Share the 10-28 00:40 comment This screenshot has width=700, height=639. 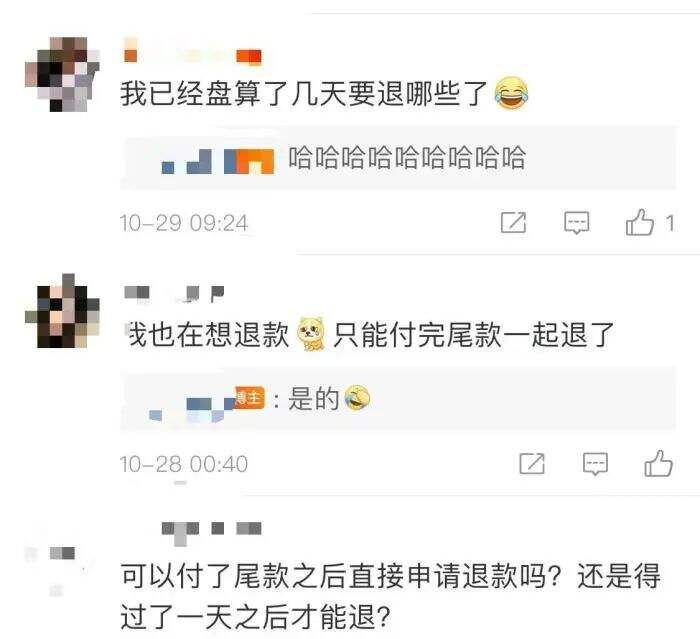(x=532, y=464)
